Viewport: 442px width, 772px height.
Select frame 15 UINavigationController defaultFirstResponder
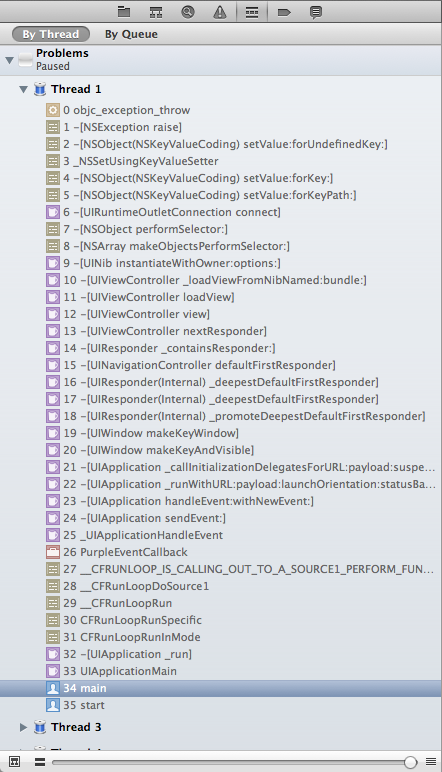pos(221,365)
